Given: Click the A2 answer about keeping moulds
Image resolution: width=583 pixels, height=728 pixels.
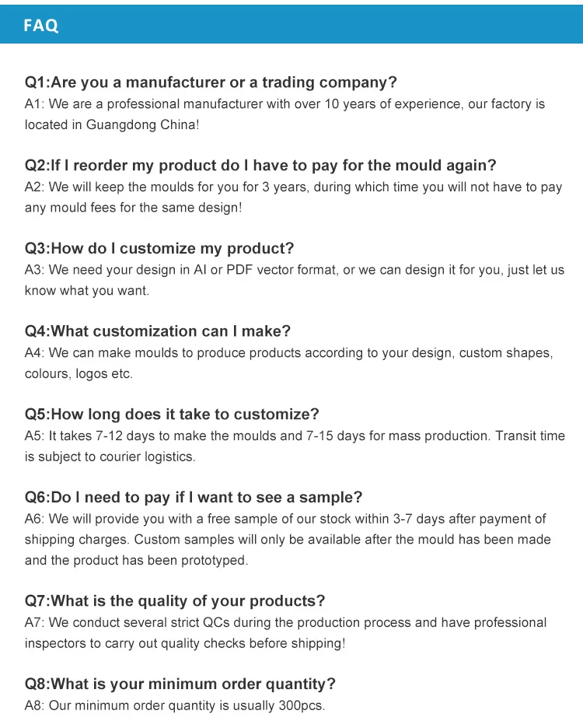Looking at the screenshot, I should coord(293,197).
